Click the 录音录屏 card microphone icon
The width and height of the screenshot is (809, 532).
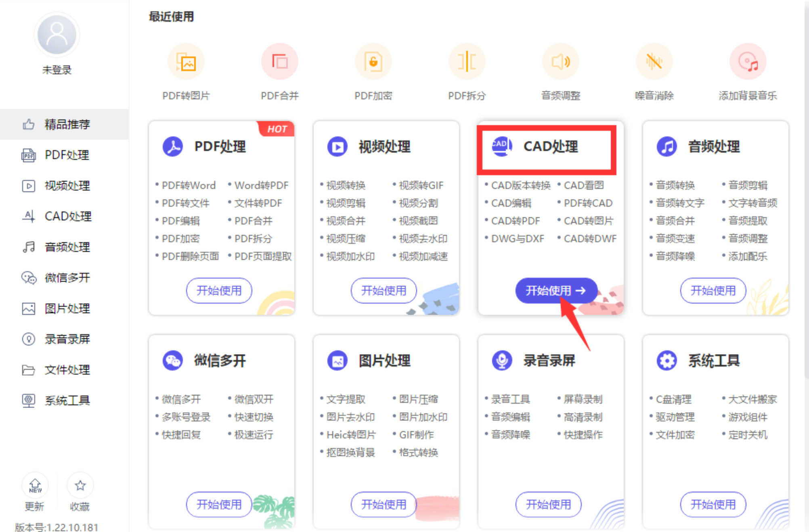pos(502,360)
